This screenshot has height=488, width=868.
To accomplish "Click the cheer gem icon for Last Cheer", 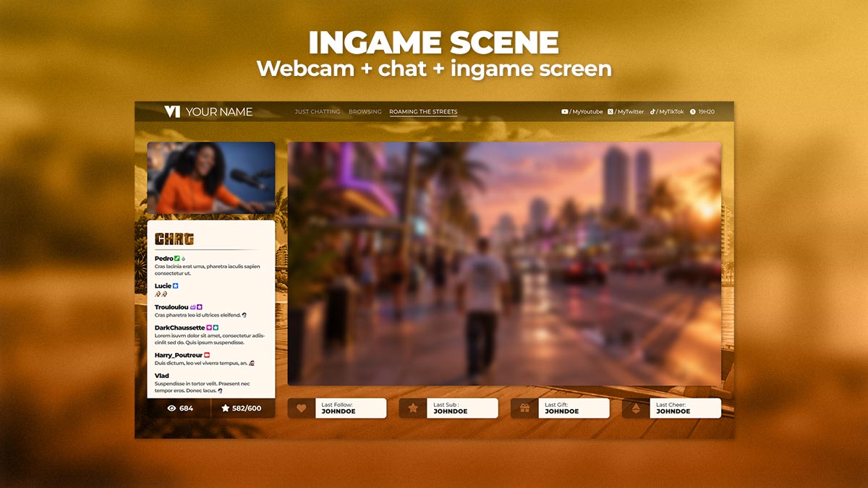I will click(636, 408).
